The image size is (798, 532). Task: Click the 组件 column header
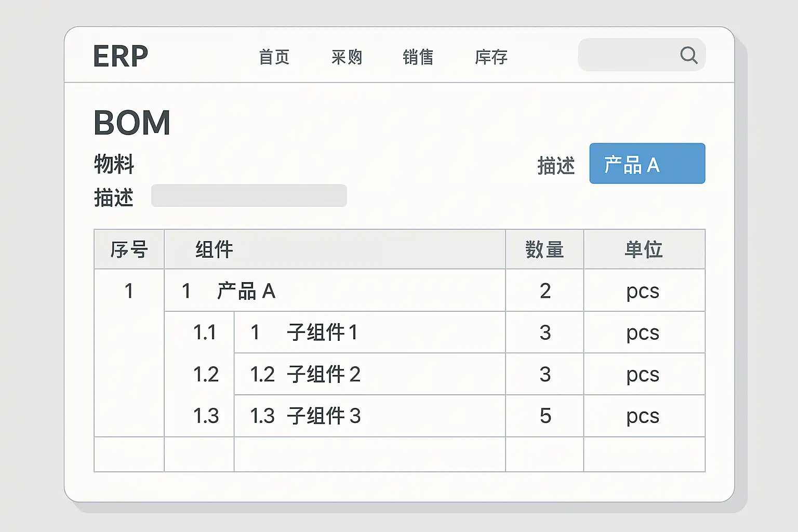point(214,249)
